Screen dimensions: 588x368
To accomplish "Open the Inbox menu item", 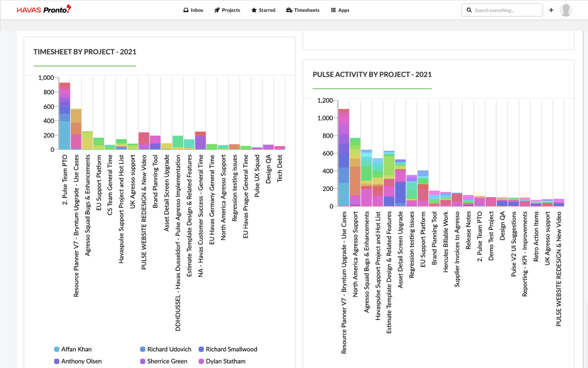I will (193, 10).
